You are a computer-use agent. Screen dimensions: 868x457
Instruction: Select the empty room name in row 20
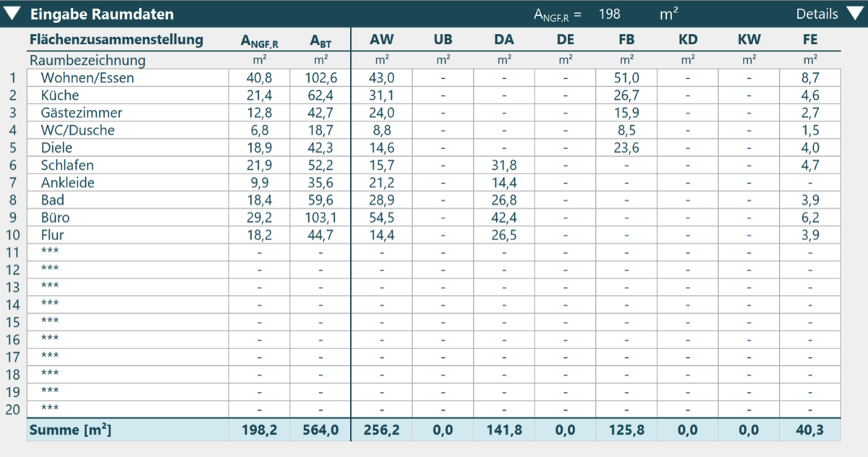pyautogui.click(x=128, y=409)
